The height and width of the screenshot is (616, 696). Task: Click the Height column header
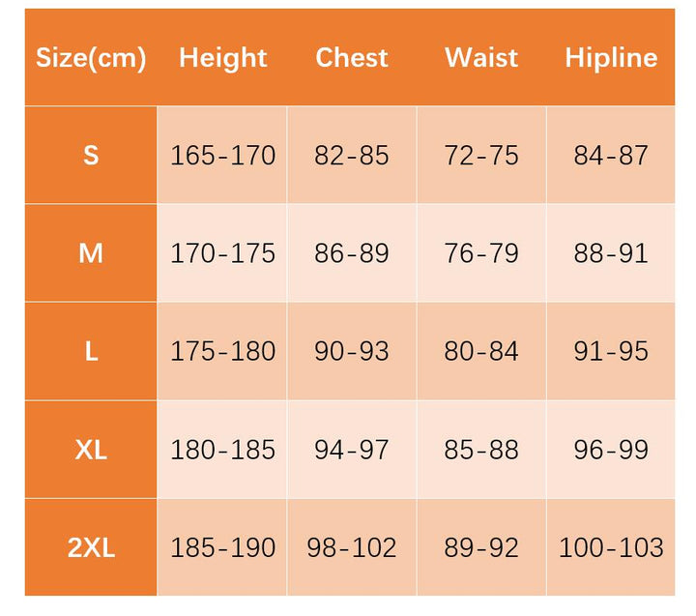click(222, 58)
